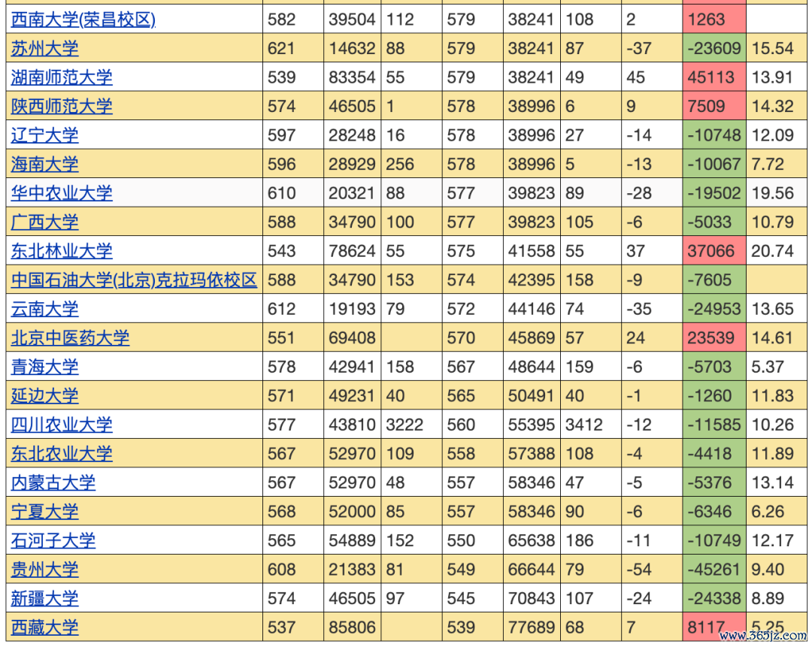Open the 湖南师范大学 link
The width and height of the screenshot is (812, 647).
click(x=62, y=77)
